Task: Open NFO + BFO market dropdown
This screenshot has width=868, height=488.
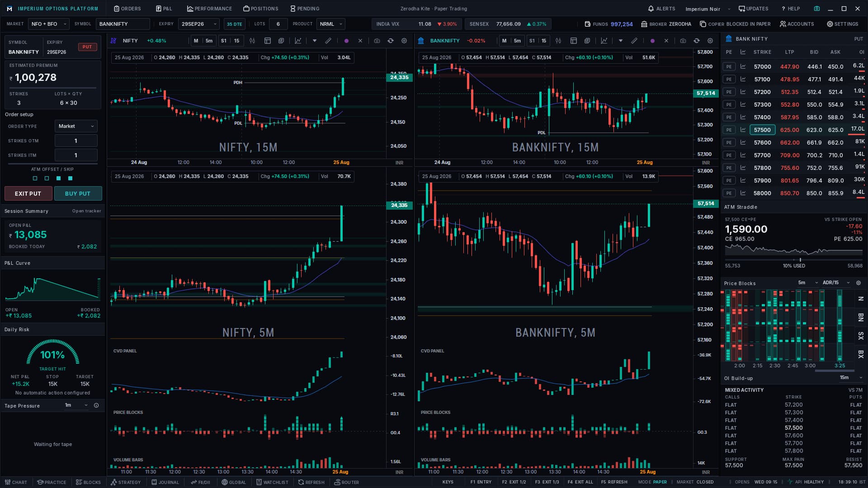Action: (48, 24)
